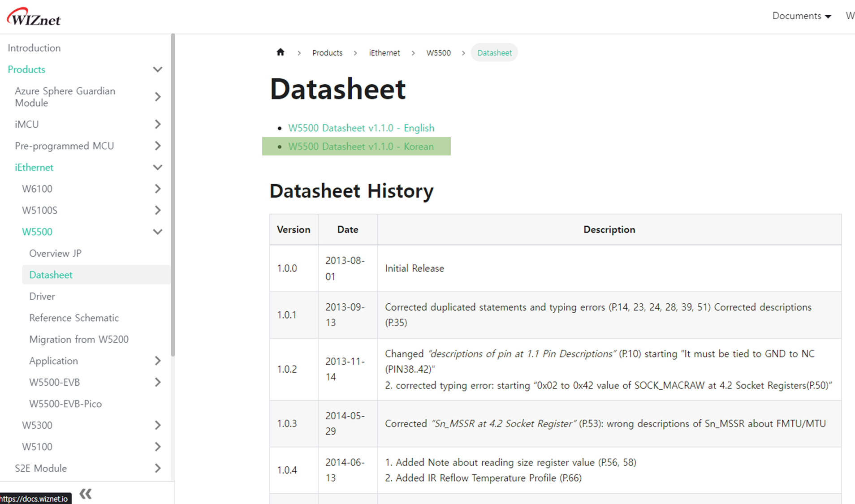Go to Products breadcrumb
Image resolution: width=855 pixels, height=504 pixels.
pyautogui.click(x=327, y=53)
